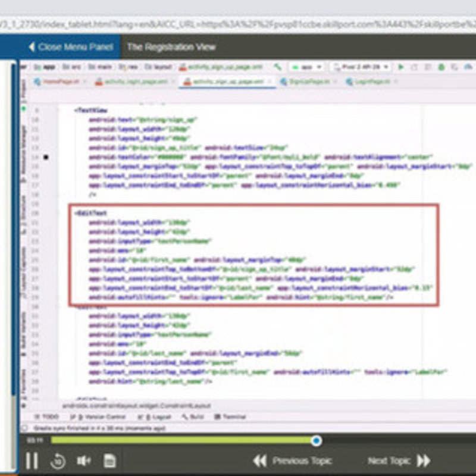476x476 pixels.
Task: Close the activity_login_page.xml tab
Action: pyautogui.click(x=173, y=82)
